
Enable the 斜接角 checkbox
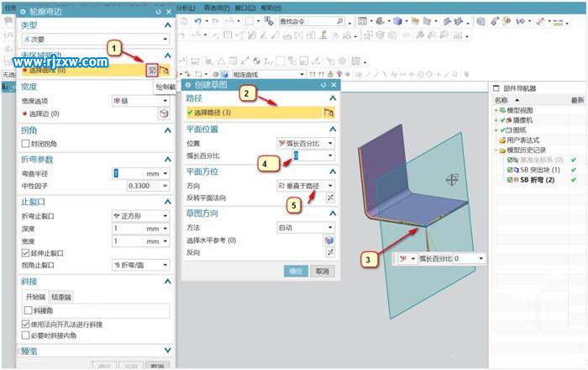pyautogui.click(x=28, y=310)
